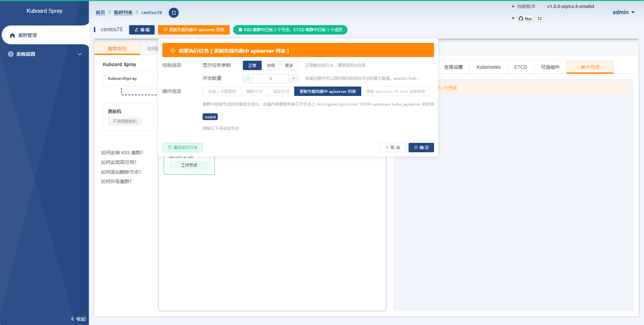Click the GitHub Star button

pos(525,18)
